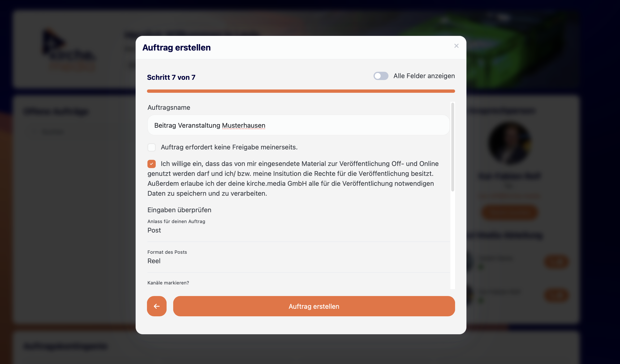Go back using the left arrow button

(157, 306)
